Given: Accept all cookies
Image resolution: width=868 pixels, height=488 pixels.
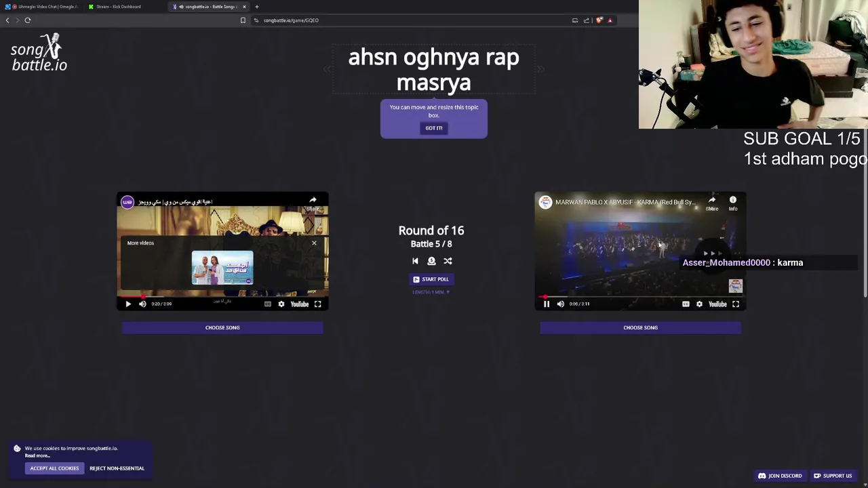Looking at the screenshot, I should click(x=54, y=468).
